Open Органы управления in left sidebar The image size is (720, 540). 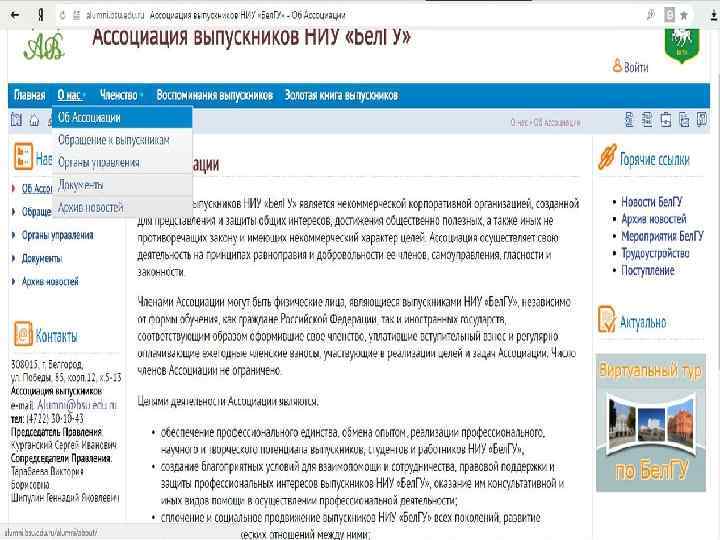(x=57, y=235)
